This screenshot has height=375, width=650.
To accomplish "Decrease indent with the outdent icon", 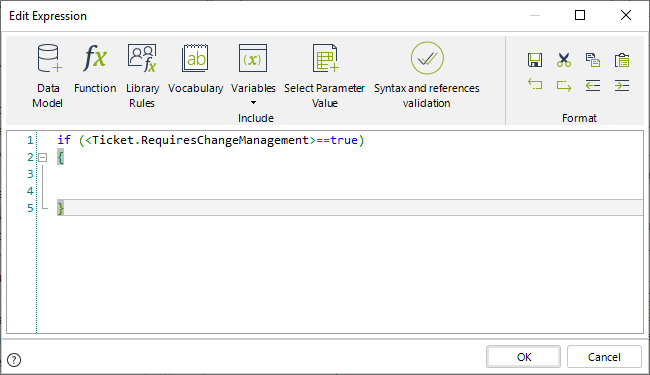I will tap(593, 86).
